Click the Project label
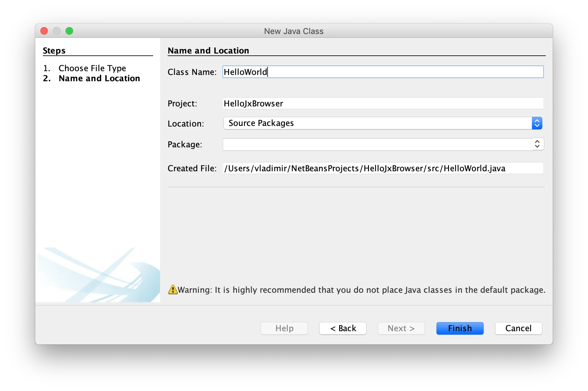 [x=182, y=103]
